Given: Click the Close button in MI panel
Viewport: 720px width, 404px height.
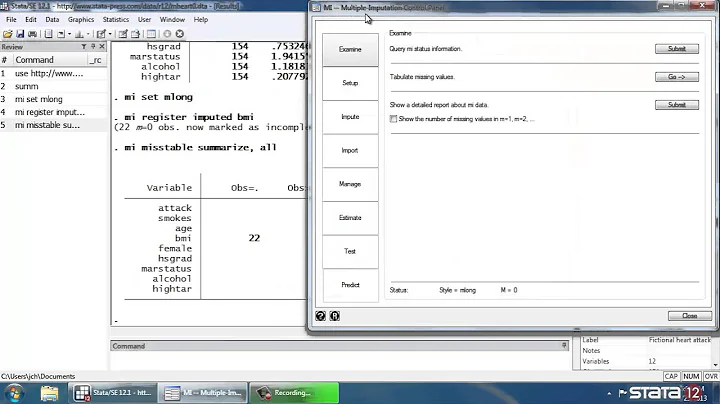Looking at the screenshot, I should (x=690, y=316).
